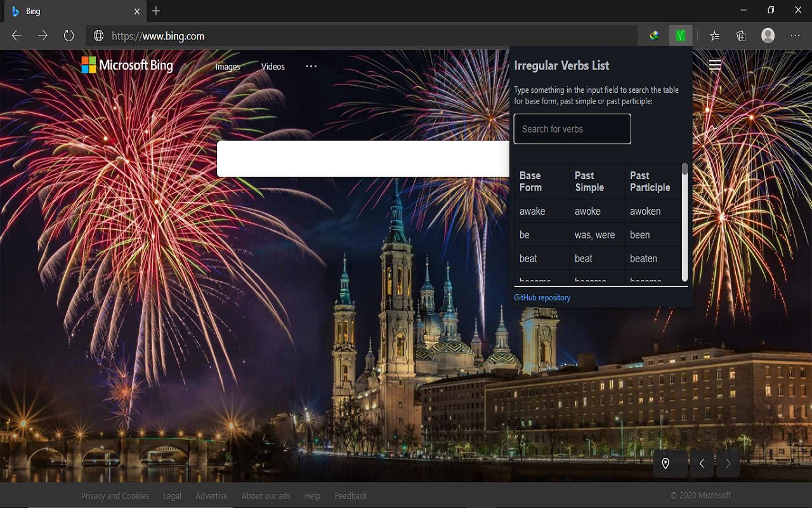This screenshot has height=508, width=812.
Task: Select the 'be' base form cell
Action: tap(542, 235)
